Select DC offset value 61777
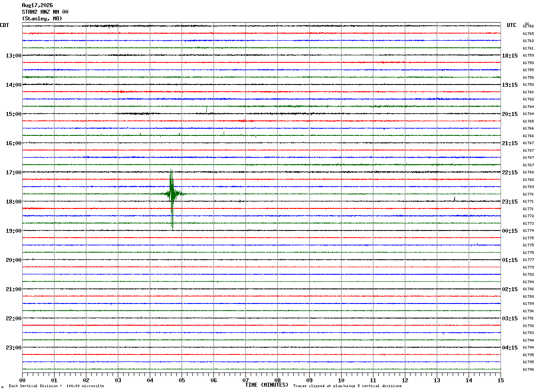The width and height of the screenshot is (536, 392). point(528,260)
